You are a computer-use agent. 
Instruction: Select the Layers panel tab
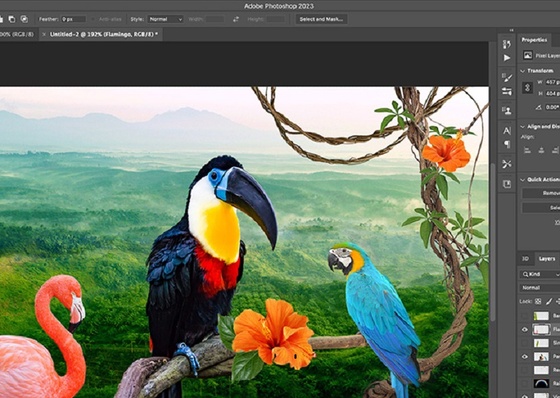click(x=547, y=259)
